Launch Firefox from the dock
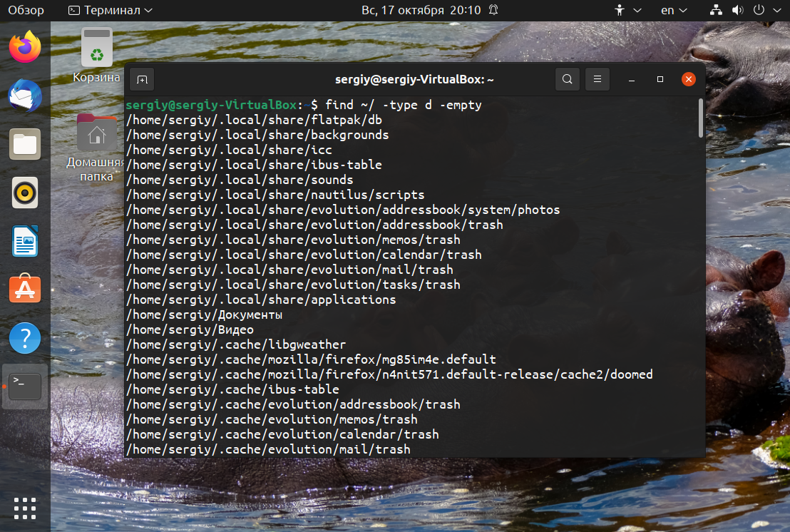The height and width of the screenshot is (532, 790). (25, 47)
